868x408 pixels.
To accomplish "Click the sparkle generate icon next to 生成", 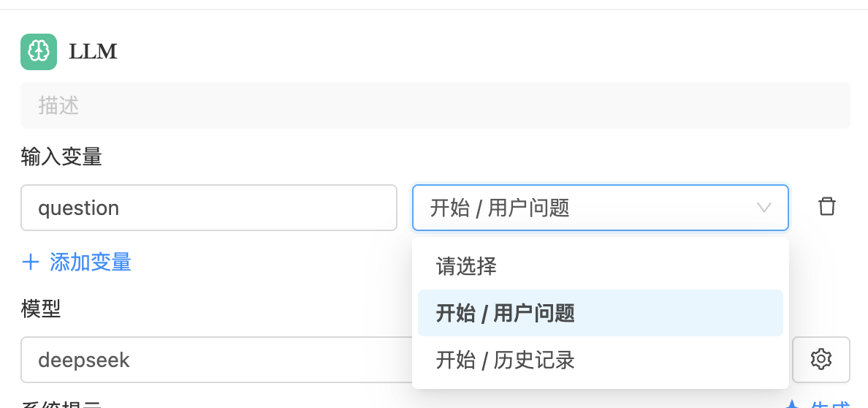I will pyautogui.click(x=792, y=404).
